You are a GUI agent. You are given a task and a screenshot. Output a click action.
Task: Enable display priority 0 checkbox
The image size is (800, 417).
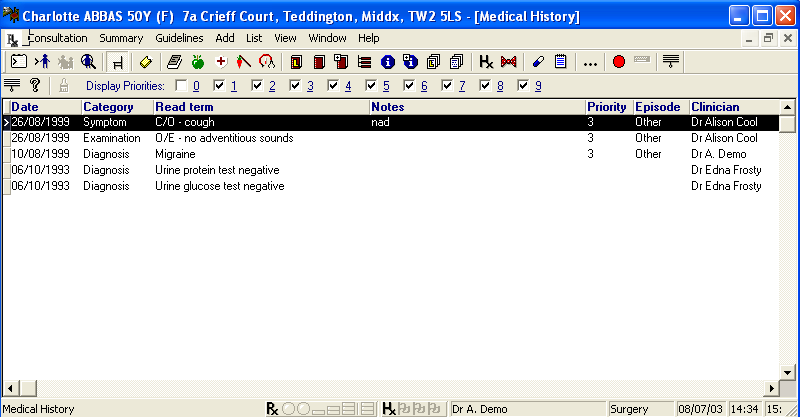pyautogui.click(x=181, y=86)
